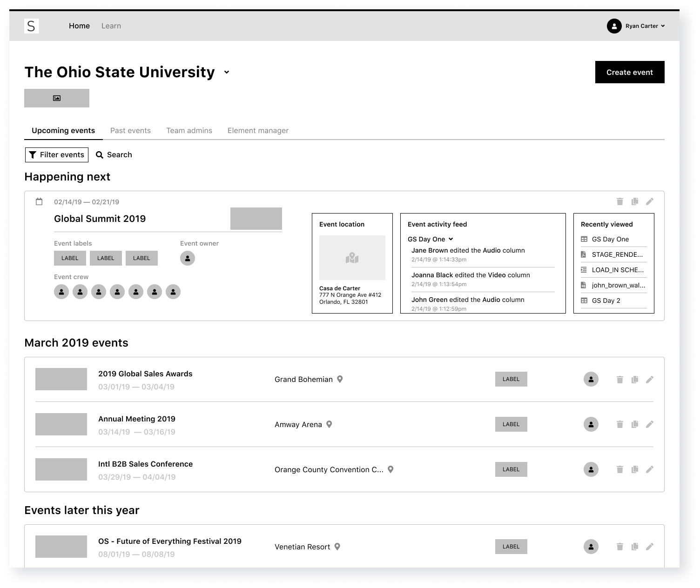Click the Intl B2B Sales Conference thumbnail
This screenshot has width=700, height=588.
(61, 469)
